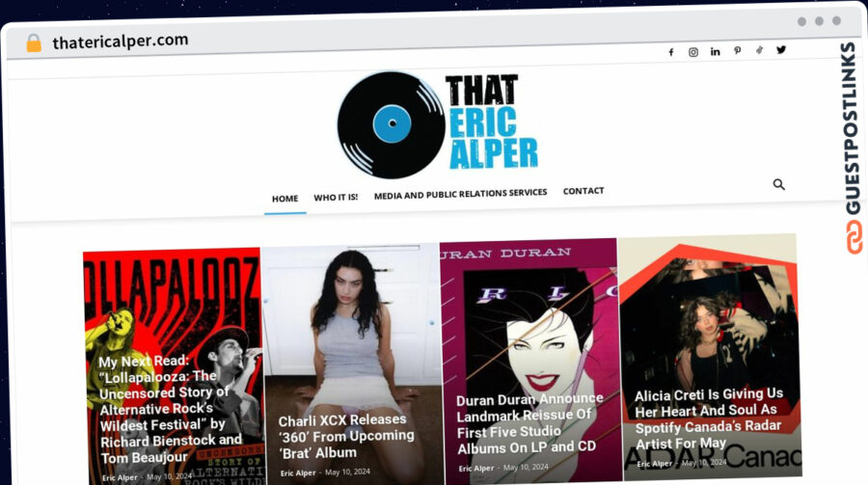Open Charli XCX '360' article headline

(x=346, y=436)
